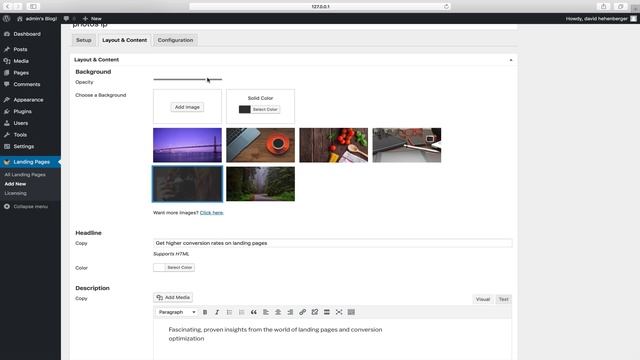
Task: Toggle italic formatting in description editor
Action: point(217,312)
